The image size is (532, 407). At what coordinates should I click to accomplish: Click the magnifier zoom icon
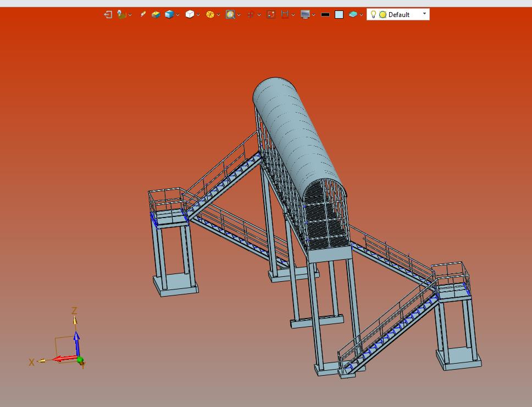(230, 14)
